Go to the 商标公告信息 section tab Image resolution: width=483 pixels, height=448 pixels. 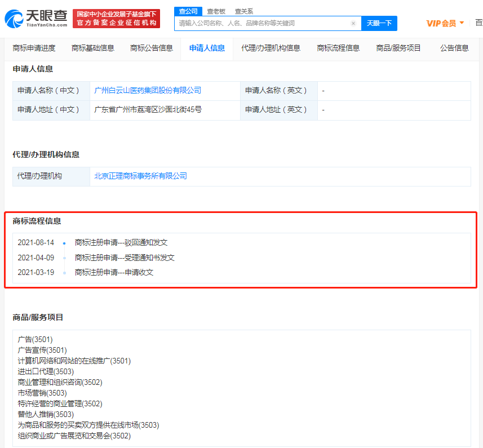click(152, 48)
